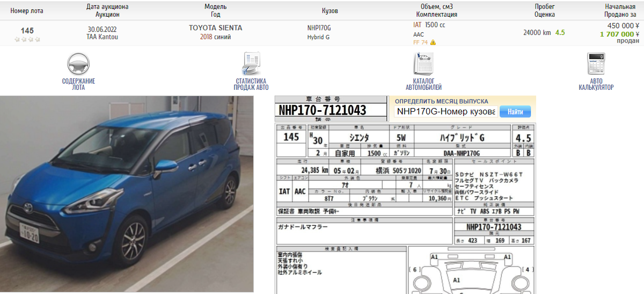The image size is (644, 294).
Task: Open the Каталог автомобилей icon
Action: click(x=423, y=64)
